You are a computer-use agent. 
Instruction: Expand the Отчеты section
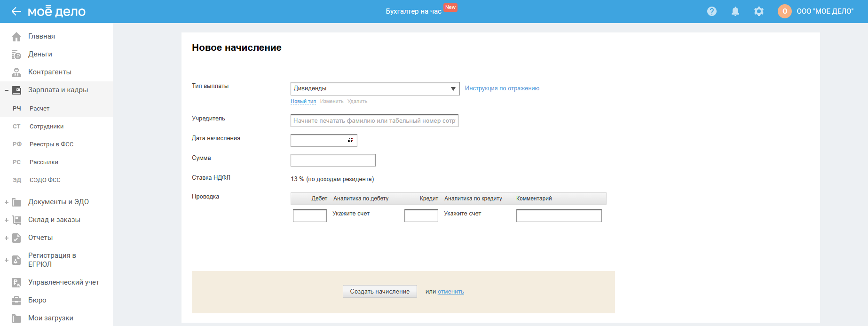[x=7, y=238]
